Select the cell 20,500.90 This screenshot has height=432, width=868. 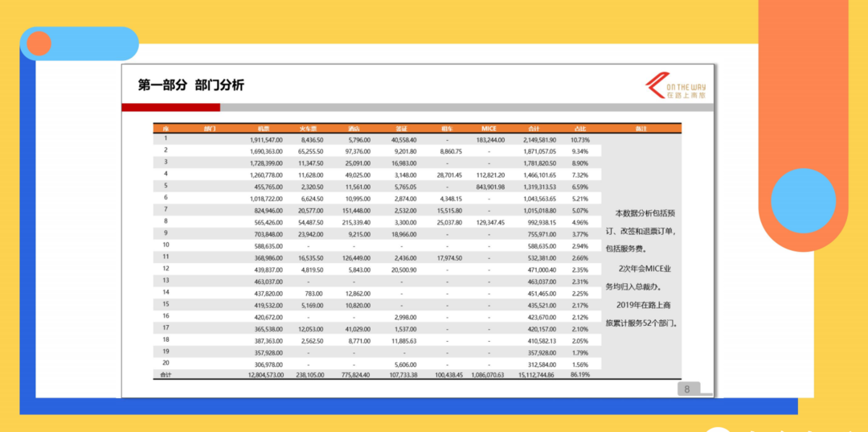pos(403,269)
